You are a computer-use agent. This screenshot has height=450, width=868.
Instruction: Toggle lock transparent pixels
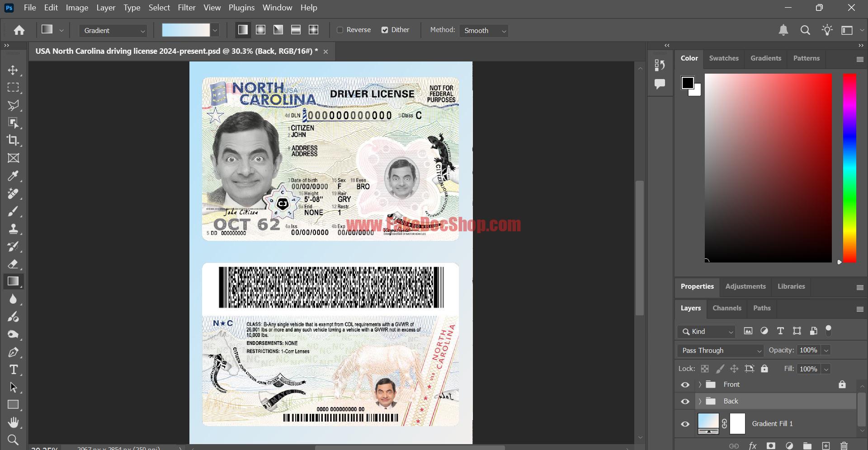tap(705, 369)
